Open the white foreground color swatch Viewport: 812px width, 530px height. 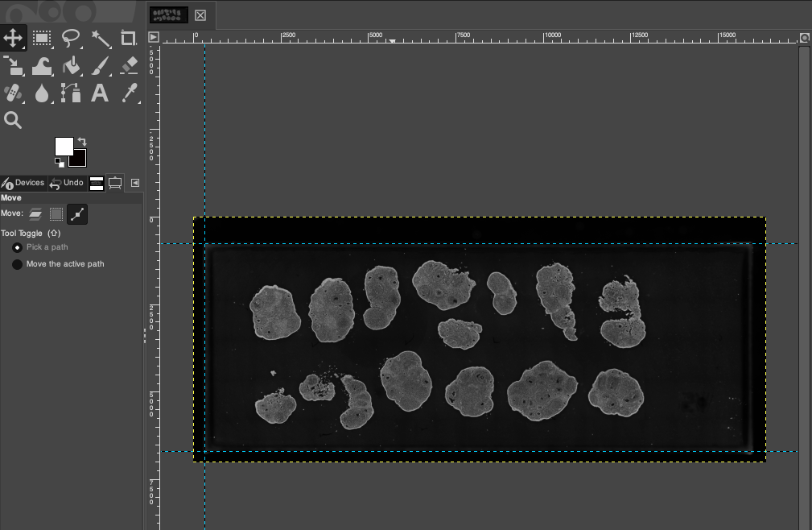[64, 148]
